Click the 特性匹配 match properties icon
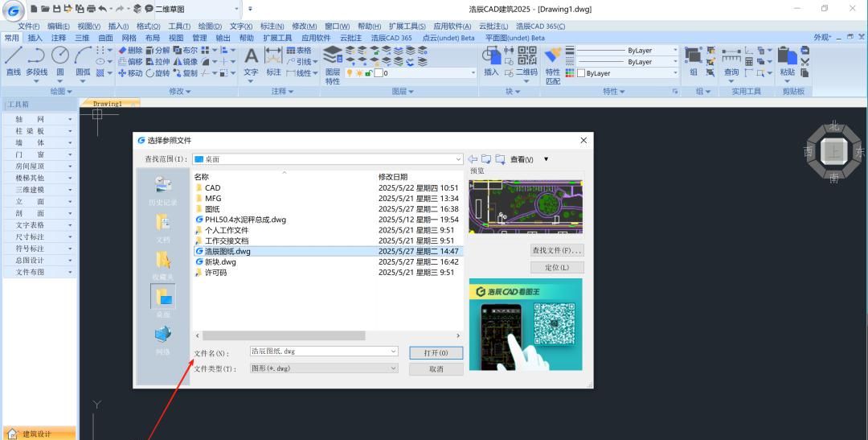This screenshot has height=440, width=868. (x=553, y=64)
